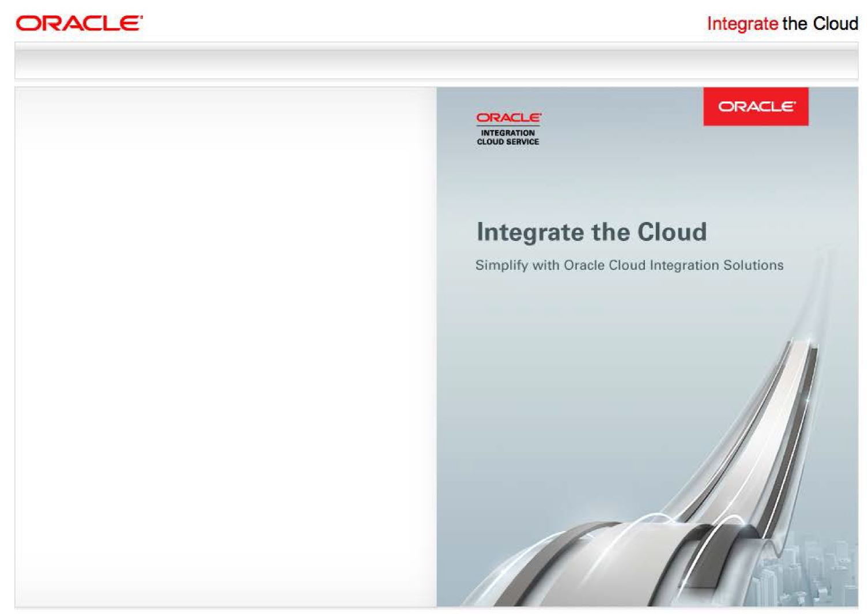
Task: Click the red Oracle badge on the cover
Action: point(756,107)
